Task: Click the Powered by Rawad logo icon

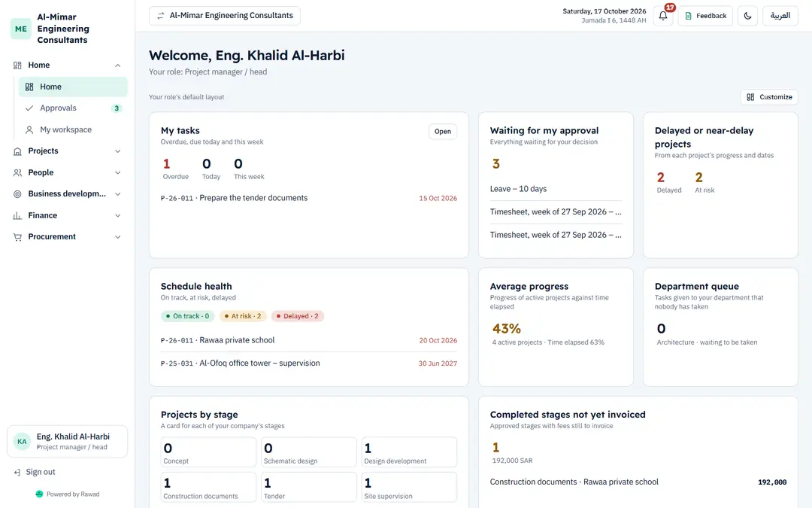Action: tap(39, 494)
